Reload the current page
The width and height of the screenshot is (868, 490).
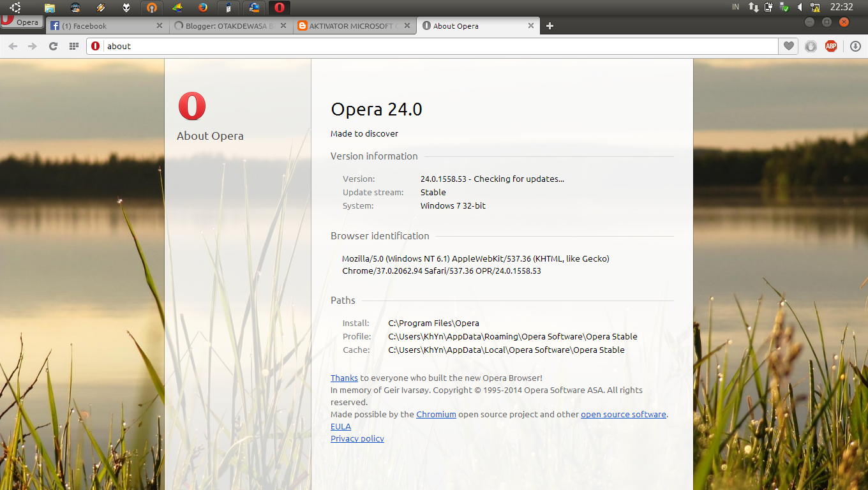54,46
